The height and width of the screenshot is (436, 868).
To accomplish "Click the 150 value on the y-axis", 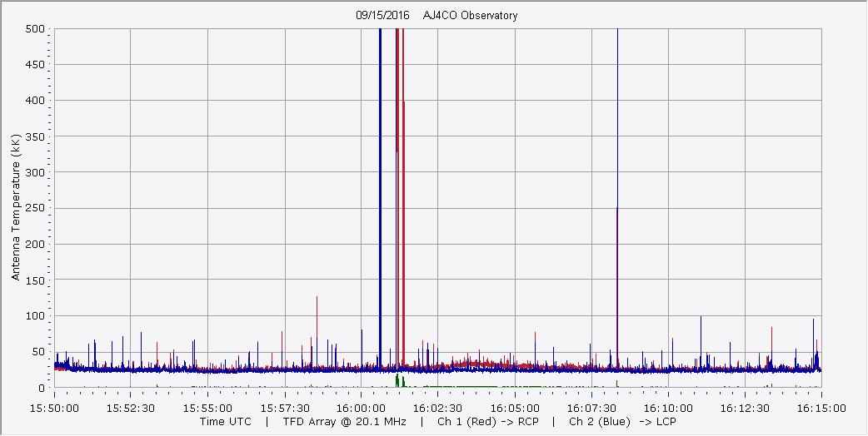I will click(35, 280).
